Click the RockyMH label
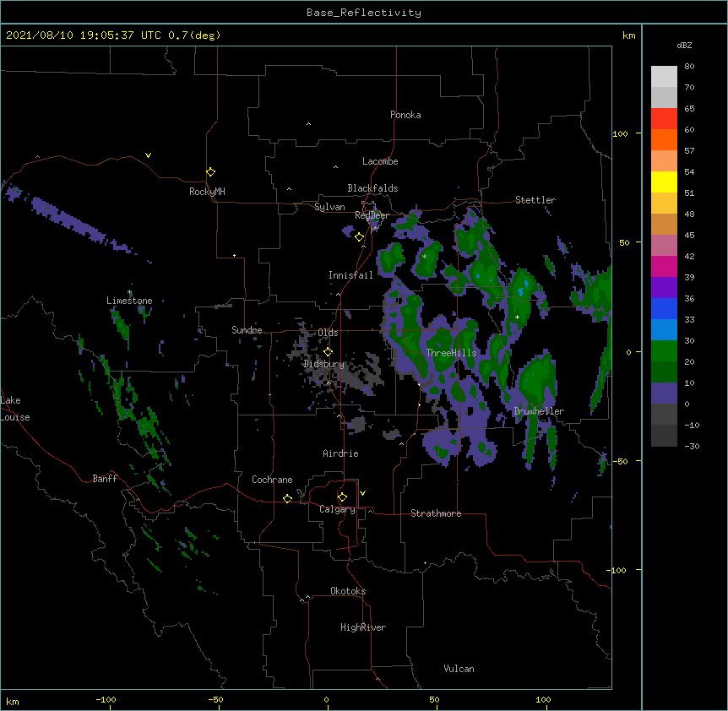The height and width of the screenshot is (711, 728). click(x=207, y=192)
